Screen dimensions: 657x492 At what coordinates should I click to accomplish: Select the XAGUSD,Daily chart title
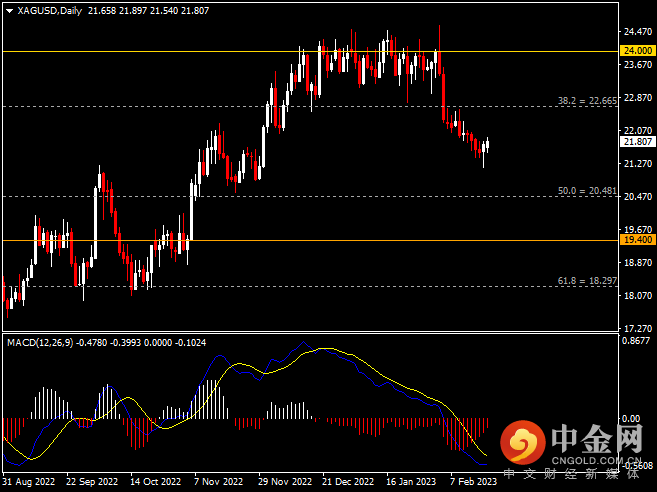[50, 10]
